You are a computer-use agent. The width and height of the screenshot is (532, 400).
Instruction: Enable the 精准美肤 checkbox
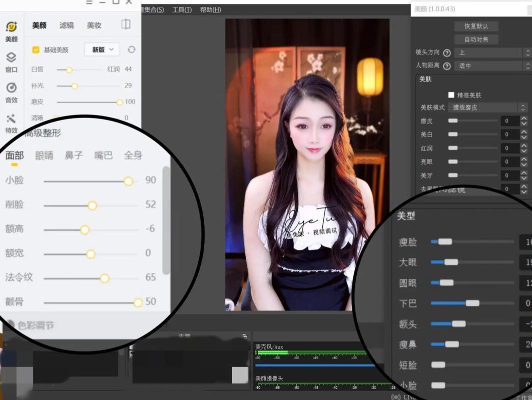450,94
